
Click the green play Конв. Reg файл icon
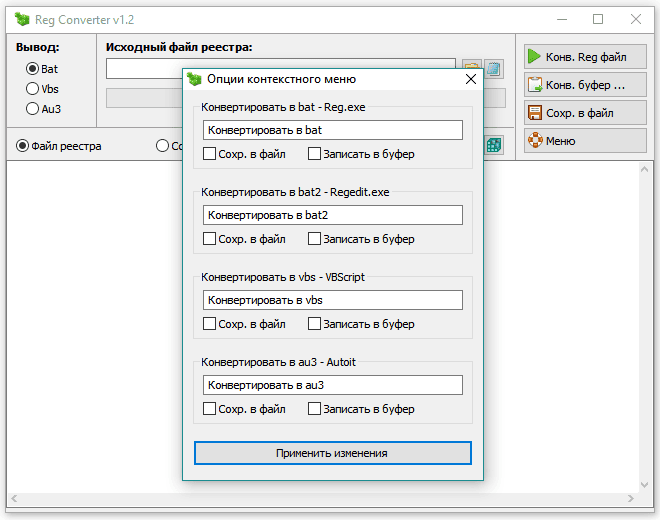pyautogui.click(x=535, y=57)
